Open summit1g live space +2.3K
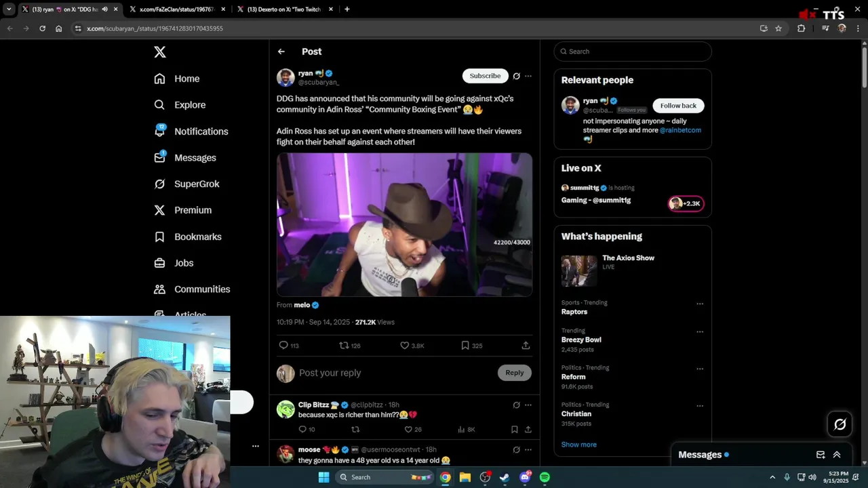Viewport: 868px width, 488px height. (686, 203)
